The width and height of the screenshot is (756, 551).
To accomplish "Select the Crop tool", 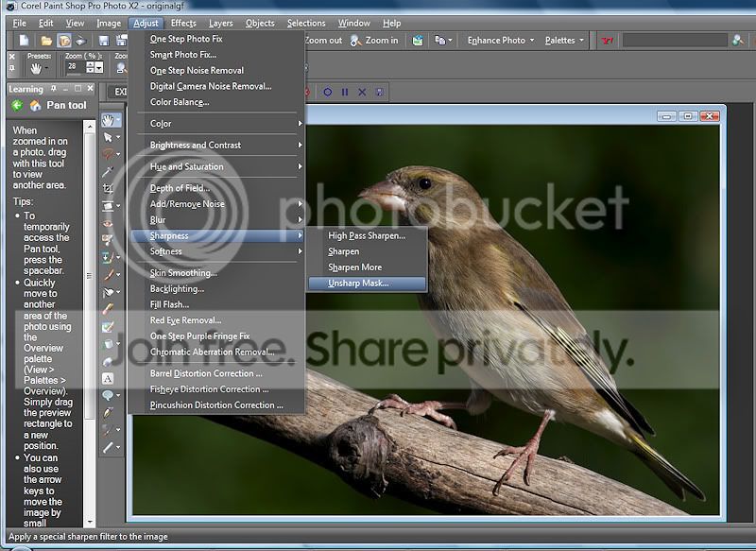I will point(109,188).
